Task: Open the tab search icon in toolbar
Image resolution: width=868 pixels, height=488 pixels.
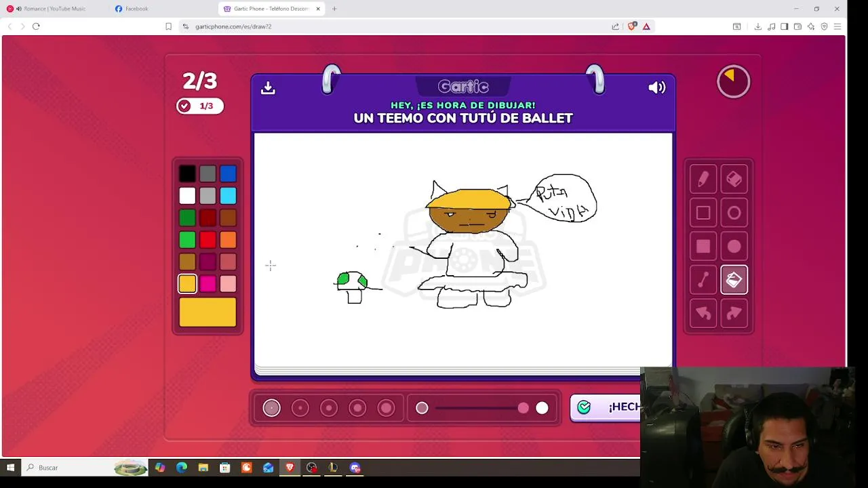Action: coord(737,26)
